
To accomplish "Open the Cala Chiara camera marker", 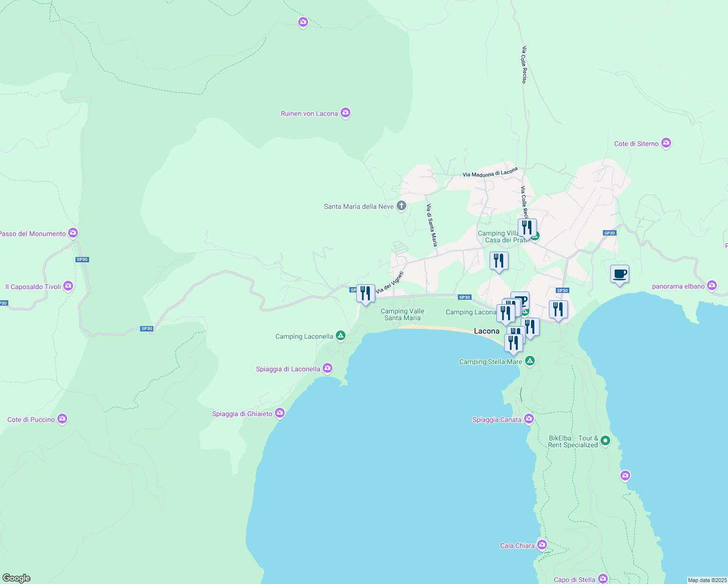I will point(542,545).
